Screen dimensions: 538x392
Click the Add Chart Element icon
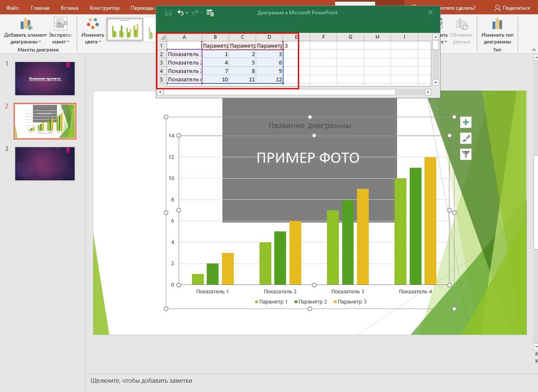pos(25,25)
